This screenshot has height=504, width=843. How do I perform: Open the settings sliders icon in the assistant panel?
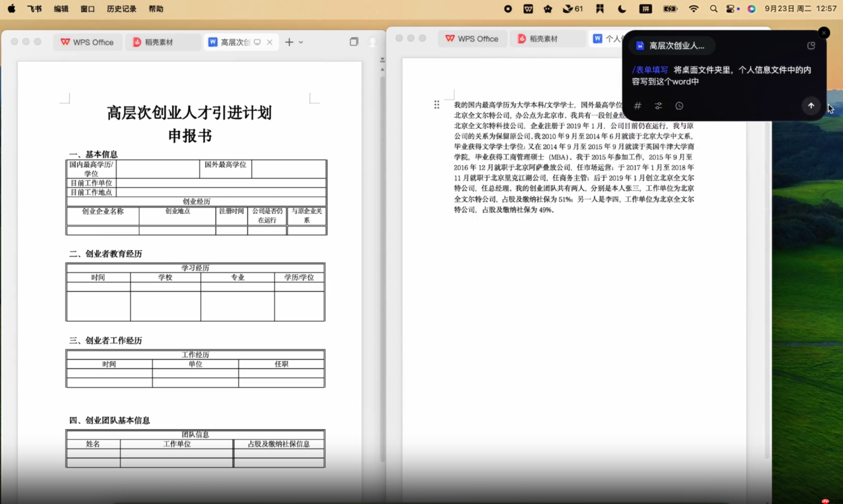[659, 106]
